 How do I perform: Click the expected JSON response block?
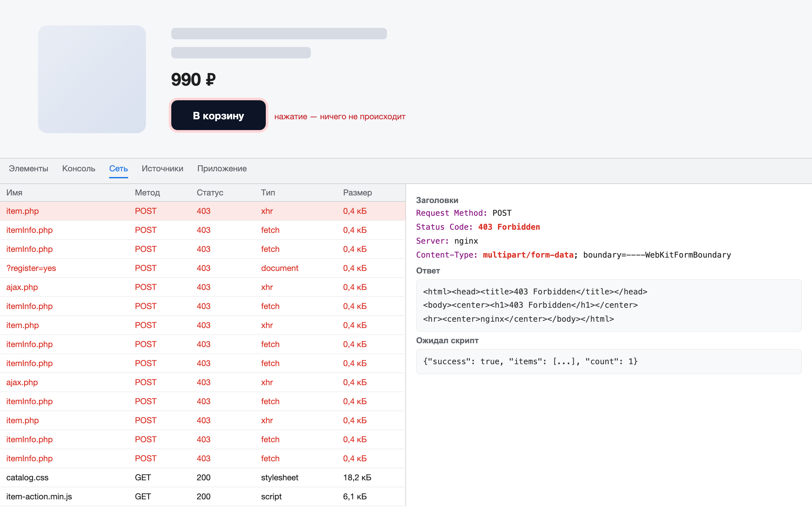click(609, 361)
